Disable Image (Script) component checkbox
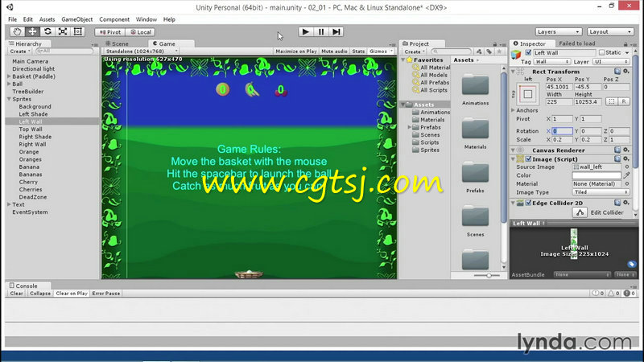The height and width of the screenshot is (362, 644). [x=528, y=158]
